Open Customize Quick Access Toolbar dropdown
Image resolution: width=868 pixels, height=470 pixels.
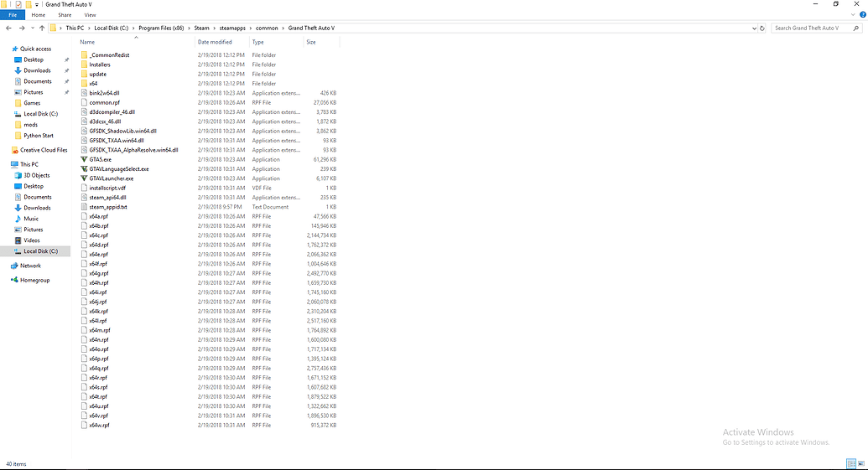tap(37, 4)
